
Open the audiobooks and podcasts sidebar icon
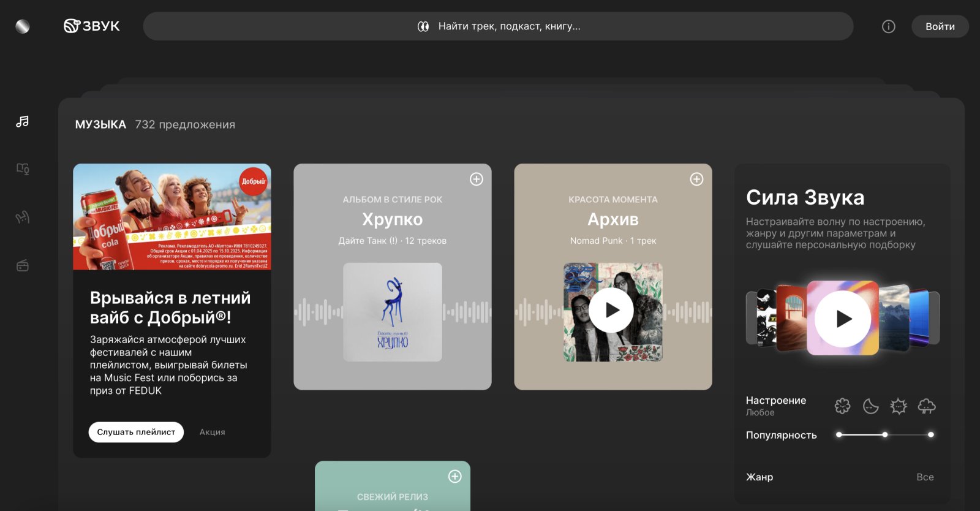tap(23, 168)
